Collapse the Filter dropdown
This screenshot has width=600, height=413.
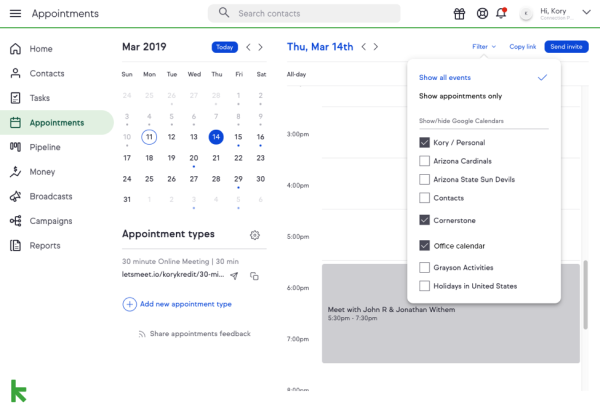(x=485, y=47)
